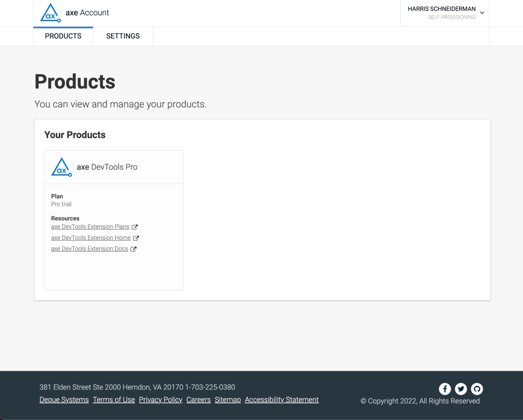The height and width of the screenshot is (420, 523).
Task: Select the PRODUCTS tab
Action: [x=63, y=36]
